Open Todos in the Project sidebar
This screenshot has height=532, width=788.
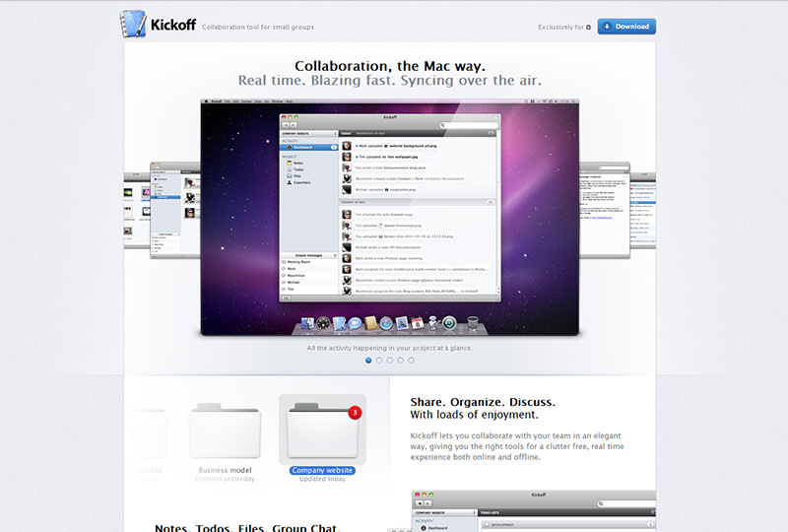[295, 170]
